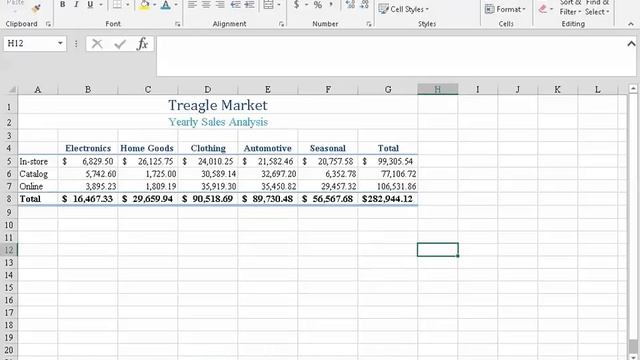The height and width of the screenshot is (360, 640).
Task: Increase indent
Action: point(249,4)
